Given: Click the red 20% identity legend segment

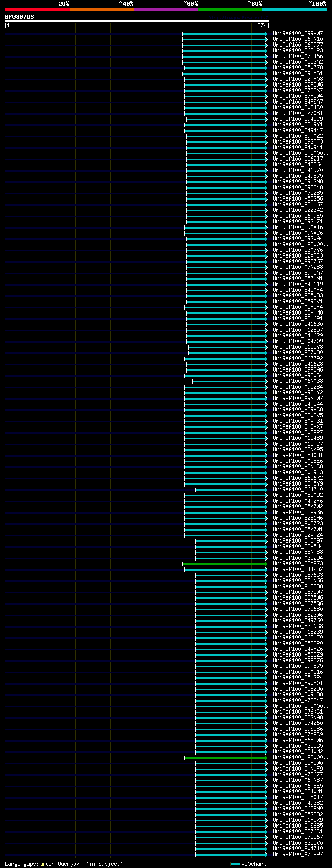Looking at the screenshot, I should pos(37,9).
